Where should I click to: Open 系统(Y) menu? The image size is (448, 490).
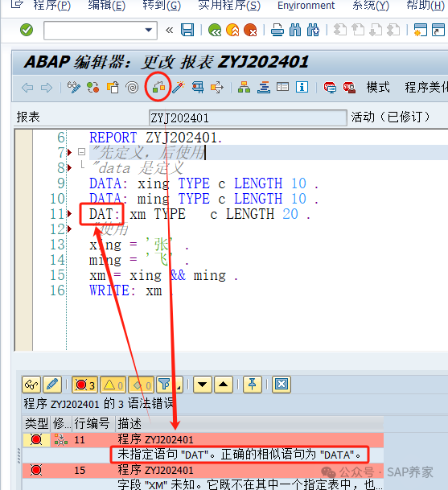tap(371, 6)
